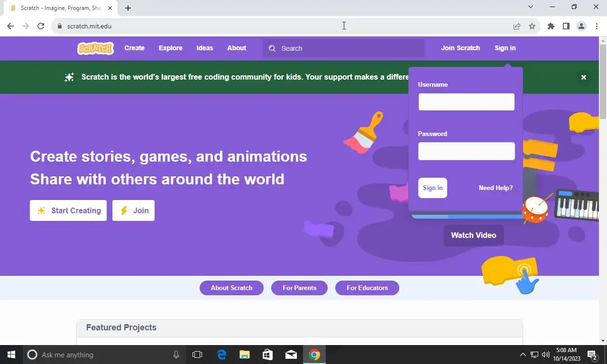Open a new browser tab
Viewport: 607px width, 364px height.
(x=128, y=8)
